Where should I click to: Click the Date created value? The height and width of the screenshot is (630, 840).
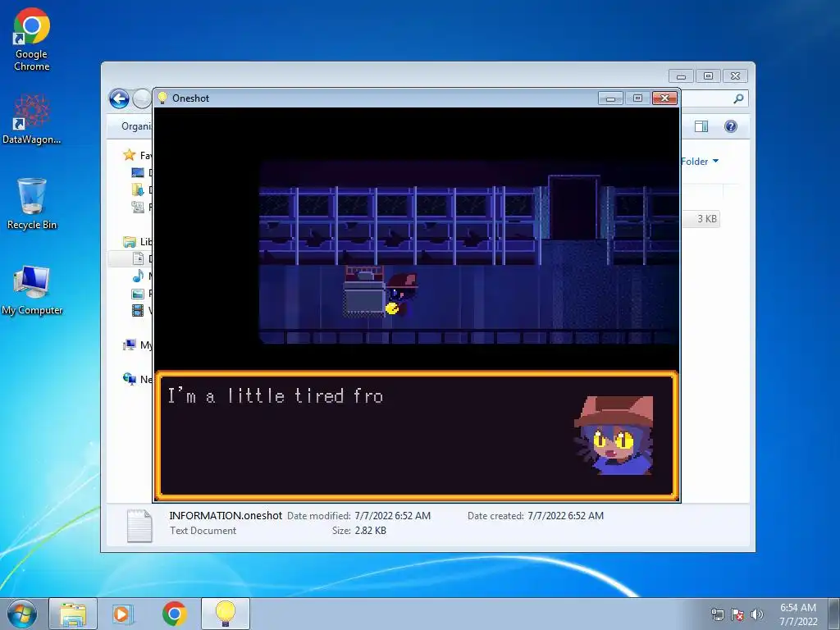pos(565,515)
